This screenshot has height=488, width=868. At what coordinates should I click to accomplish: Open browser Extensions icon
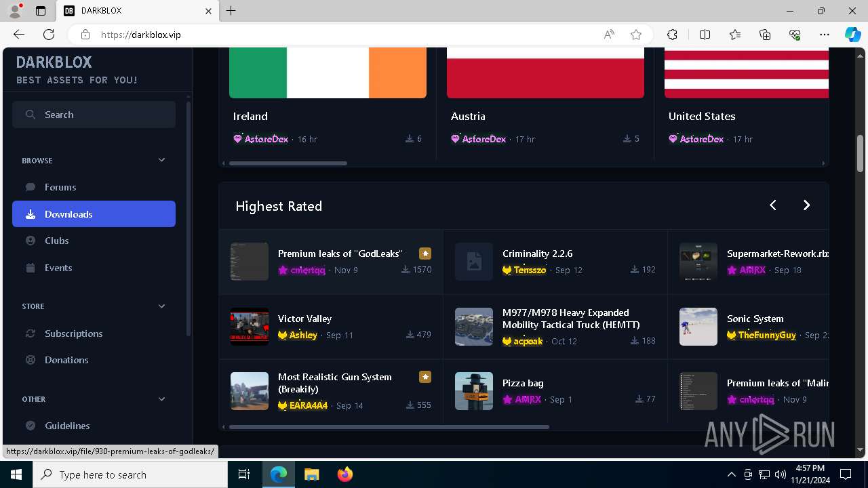tap(672, 35)
